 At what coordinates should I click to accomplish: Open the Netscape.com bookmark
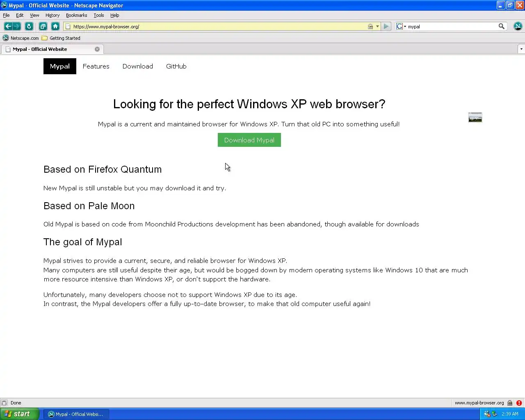coord(21,38)
